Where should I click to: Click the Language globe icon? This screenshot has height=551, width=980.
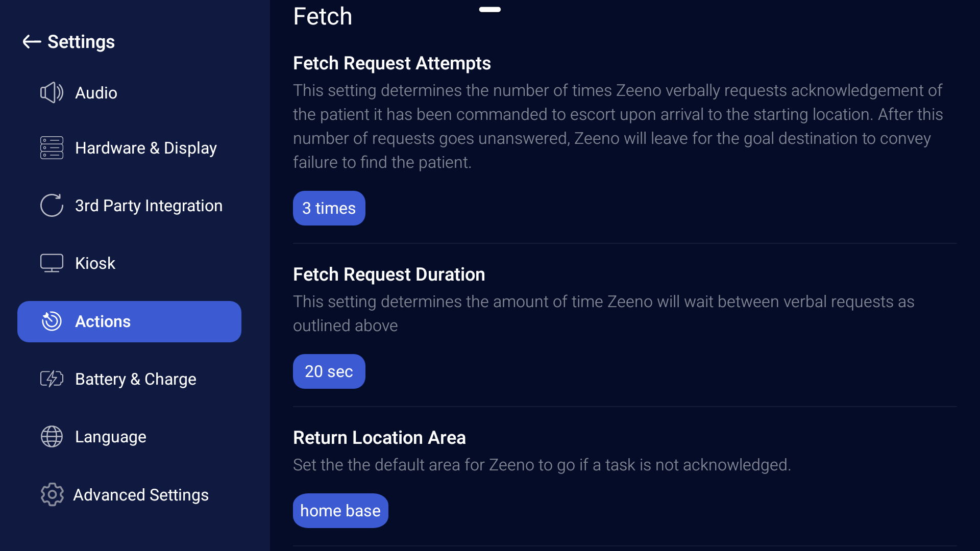point(52,437)
